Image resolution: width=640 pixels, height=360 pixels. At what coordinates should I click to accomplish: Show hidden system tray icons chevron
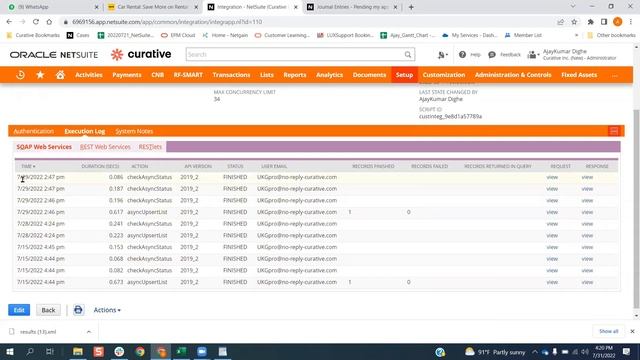(x=535, y=351)
